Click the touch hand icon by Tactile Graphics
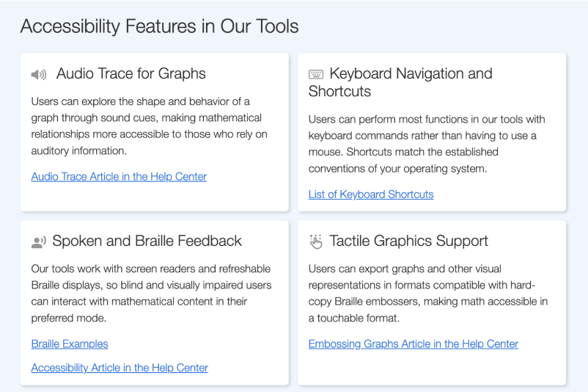The width and height of the screenshot is (588, 392). (x=316, y=242)
